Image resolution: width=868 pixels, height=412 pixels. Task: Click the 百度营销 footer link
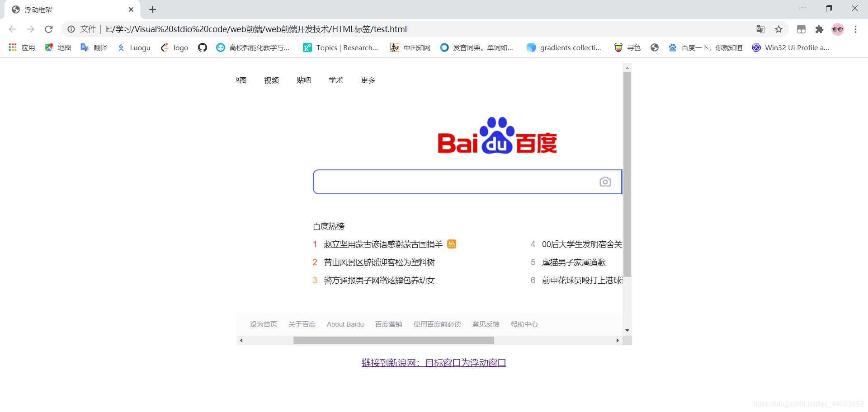[x=389, y=324]
